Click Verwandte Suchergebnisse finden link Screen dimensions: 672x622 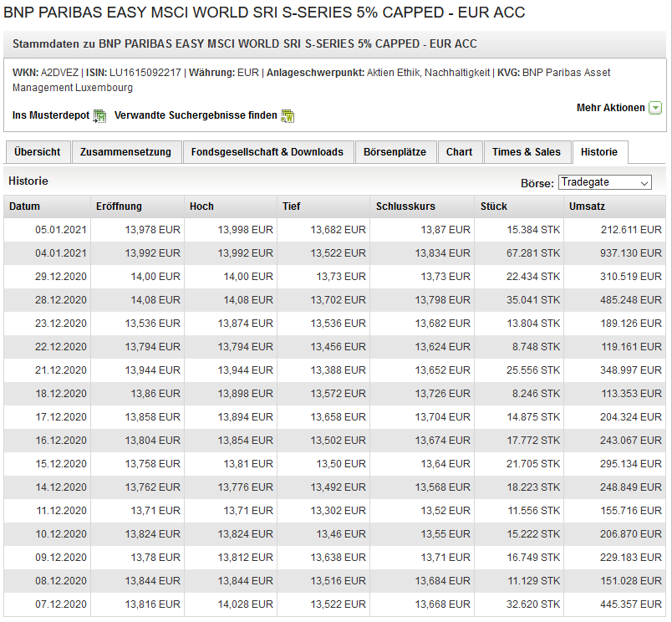coord(196,115)
